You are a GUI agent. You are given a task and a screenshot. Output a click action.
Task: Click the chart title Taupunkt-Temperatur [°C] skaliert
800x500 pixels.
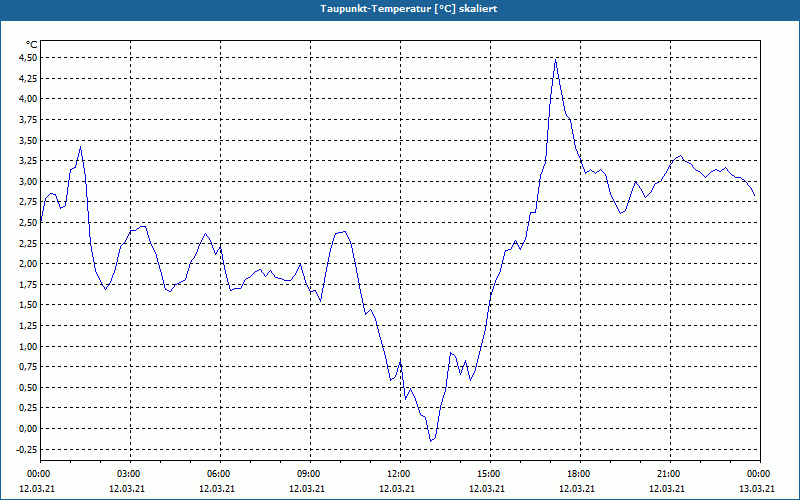tap(409, 9)
